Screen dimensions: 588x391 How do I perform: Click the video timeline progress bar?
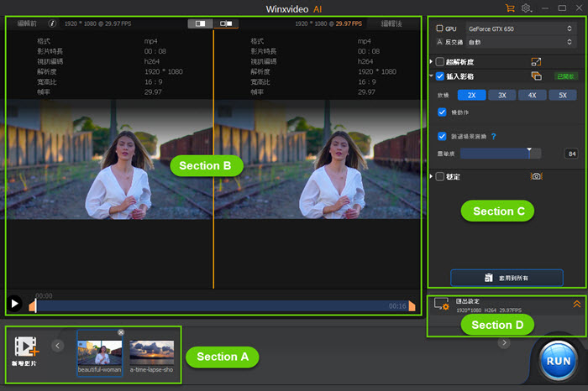point(221,306)
